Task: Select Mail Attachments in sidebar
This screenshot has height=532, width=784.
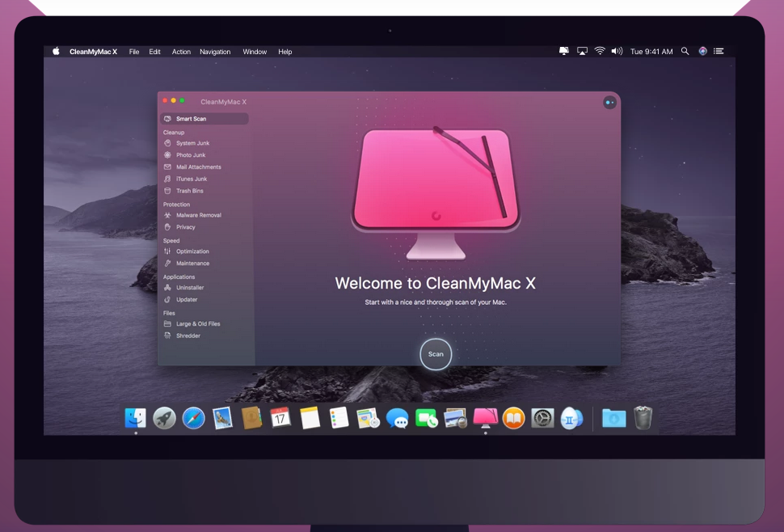Action: pos(197,167)
